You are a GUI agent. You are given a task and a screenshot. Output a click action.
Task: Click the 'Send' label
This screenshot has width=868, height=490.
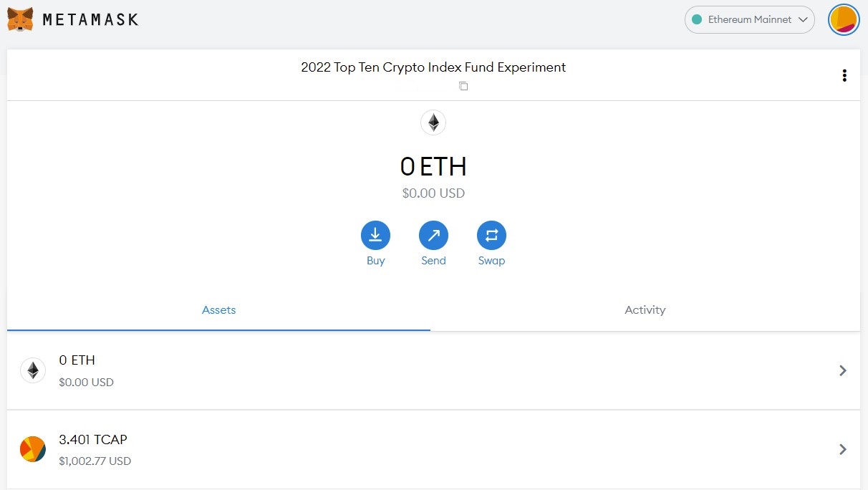(433, 261)
